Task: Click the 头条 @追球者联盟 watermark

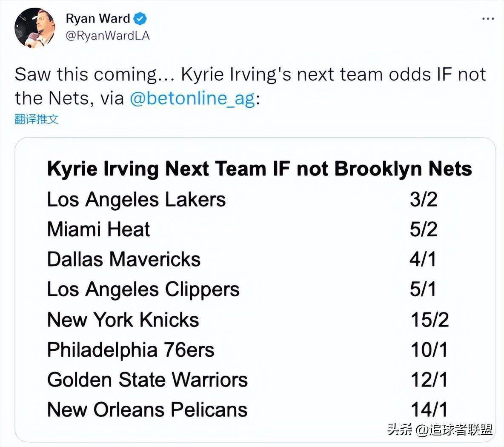Action: point(440,429)
